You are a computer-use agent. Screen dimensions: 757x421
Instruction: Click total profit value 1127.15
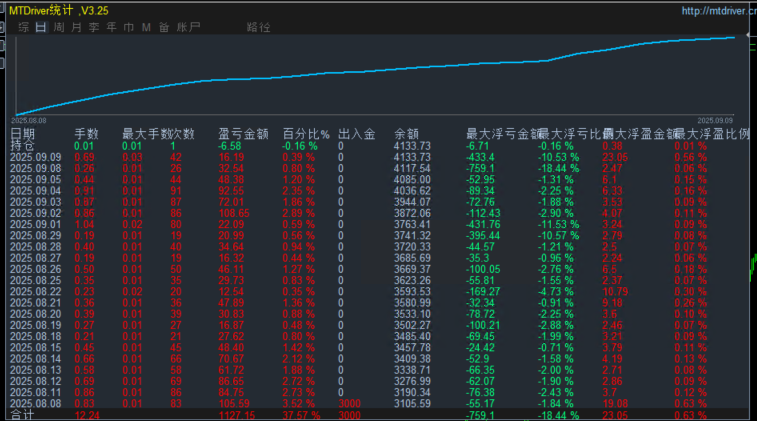pos(237,415)
